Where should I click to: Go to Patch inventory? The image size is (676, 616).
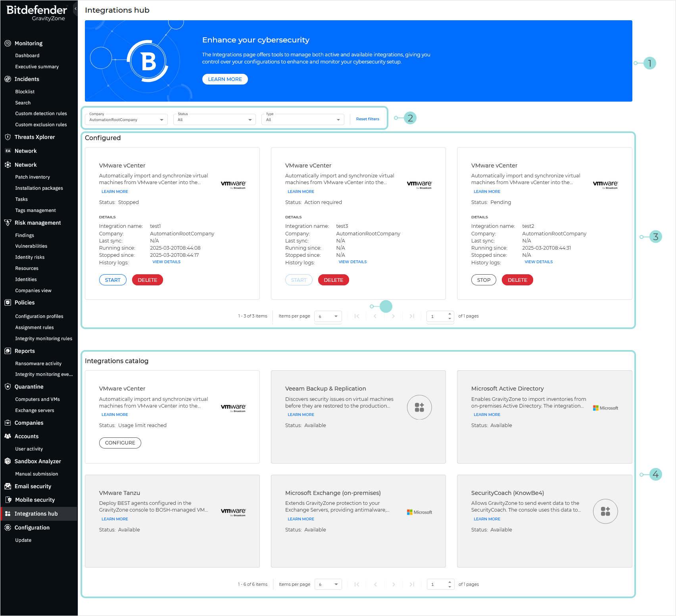coord(33,177)
